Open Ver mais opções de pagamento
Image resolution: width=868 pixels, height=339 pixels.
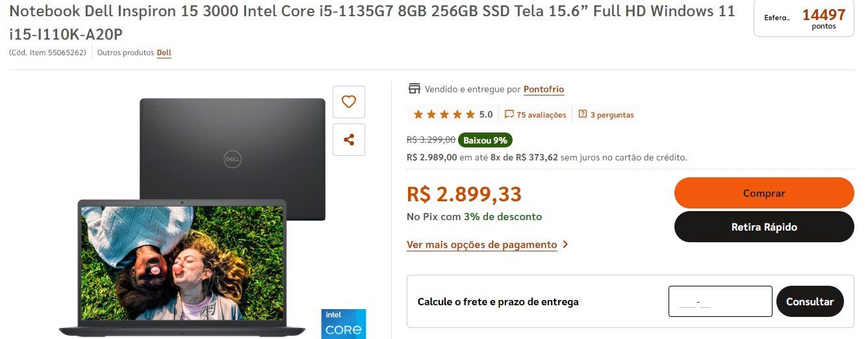[x=481, y=245]
